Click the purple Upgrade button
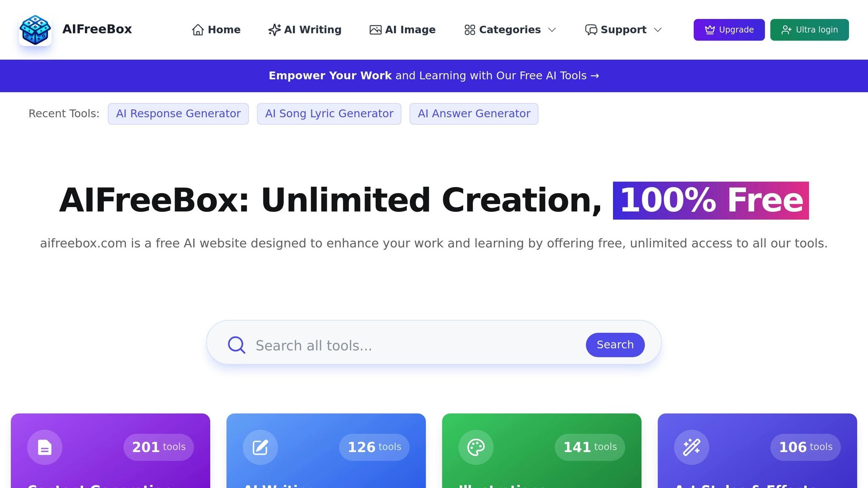This screenshot has width=868, height=488. click(x=729, y=30)
